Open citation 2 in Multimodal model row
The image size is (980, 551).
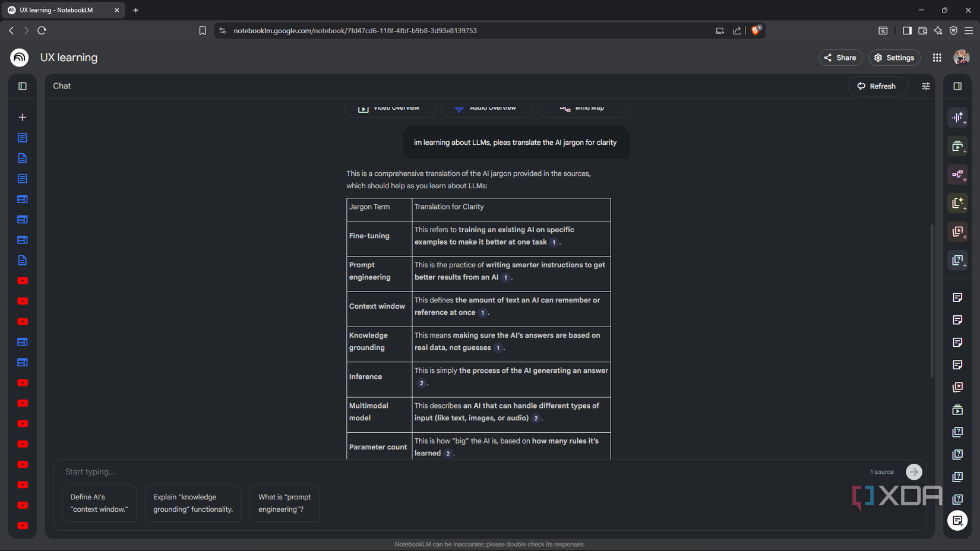[536, 419]
